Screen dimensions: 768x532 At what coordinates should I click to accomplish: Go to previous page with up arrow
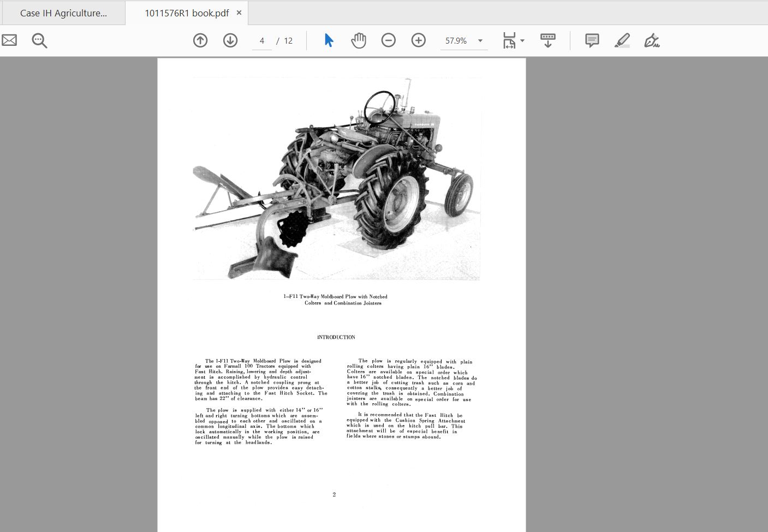tap(200, 40)
